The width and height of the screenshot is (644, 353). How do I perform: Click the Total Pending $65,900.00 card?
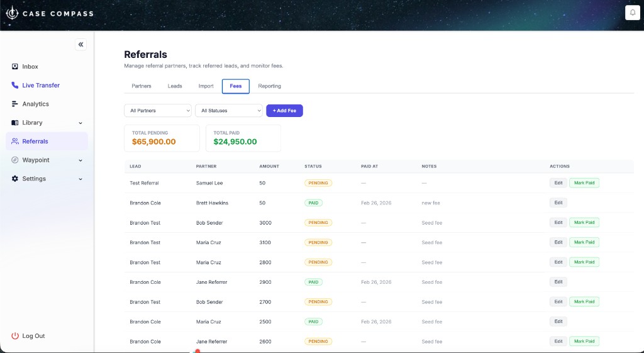[162, 138]
